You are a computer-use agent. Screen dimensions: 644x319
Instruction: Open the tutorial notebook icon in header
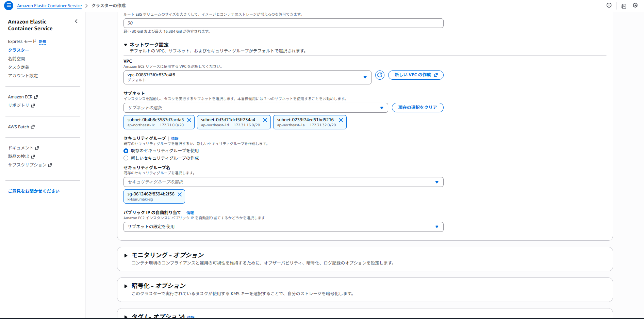[624, 6]
